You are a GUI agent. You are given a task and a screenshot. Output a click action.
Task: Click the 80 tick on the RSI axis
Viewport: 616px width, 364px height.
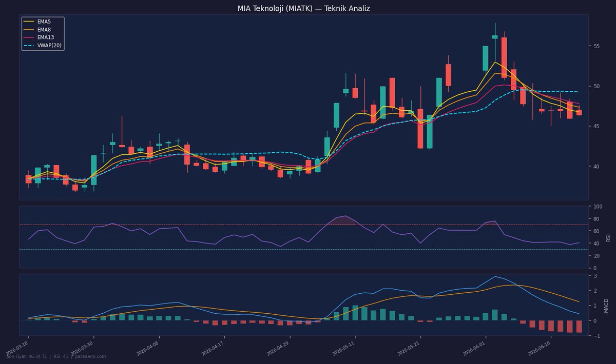[596, 219]
